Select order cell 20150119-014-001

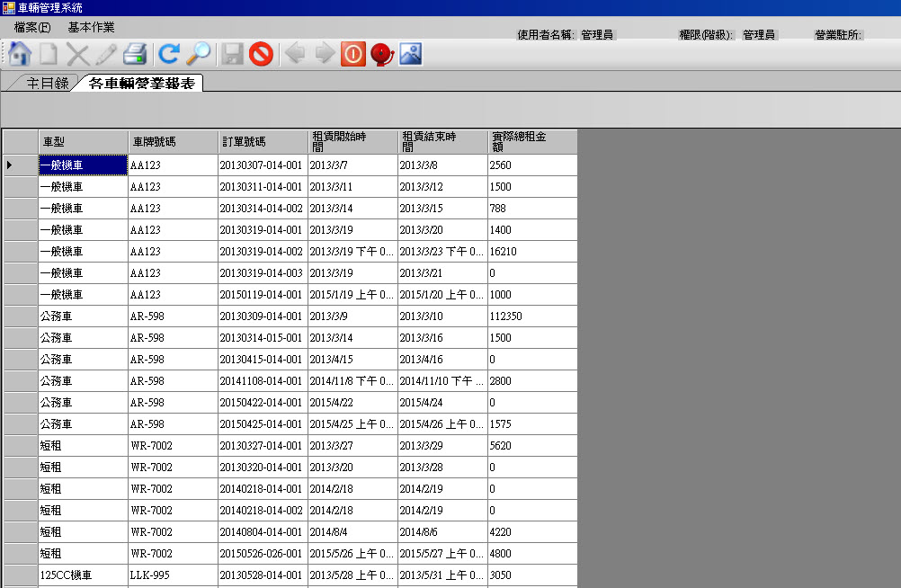click(x=263, y=294)
